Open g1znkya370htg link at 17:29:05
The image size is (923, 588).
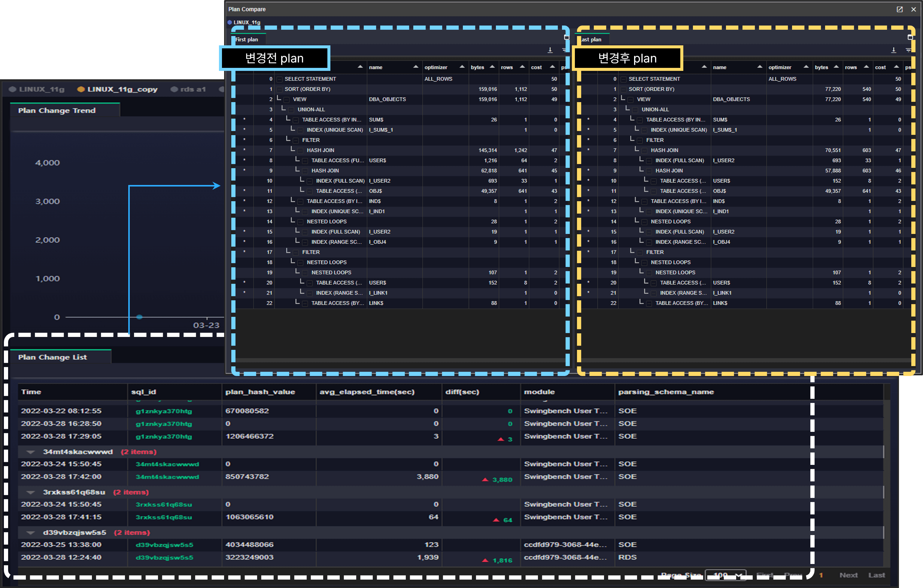coord(164,437)
